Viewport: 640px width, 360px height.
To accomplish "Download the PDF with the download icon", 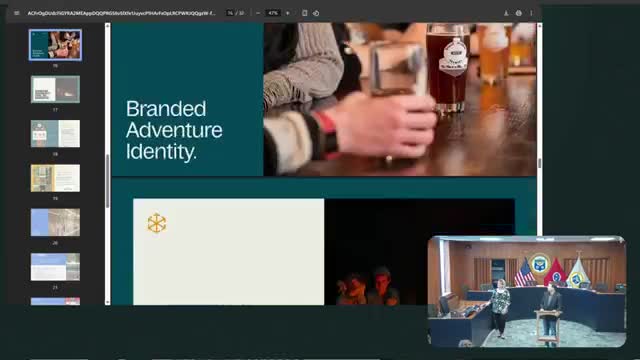I will 506,13.
